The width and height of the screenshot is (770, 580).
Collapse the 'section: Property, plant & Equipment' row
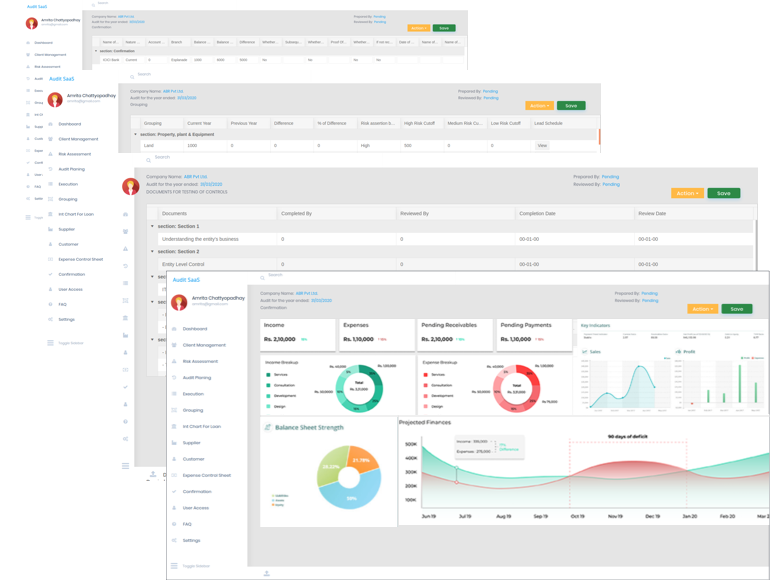tap(136, 134)
